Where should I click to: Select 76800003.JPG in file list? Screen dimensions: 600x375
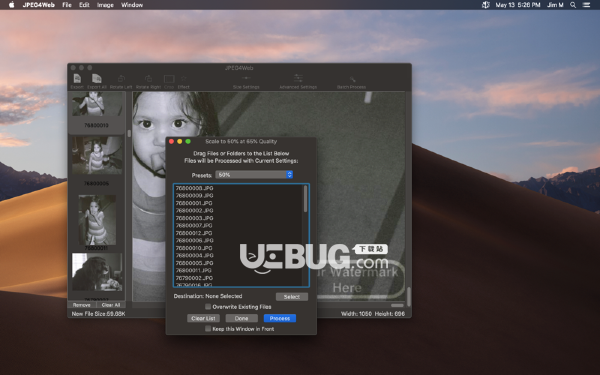tap(194, 218)
